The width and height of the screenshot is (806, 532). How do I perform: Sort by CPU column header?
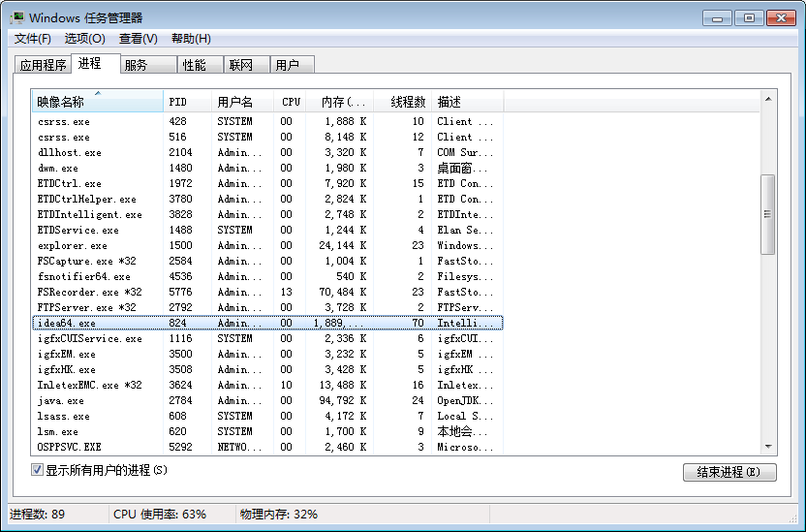tap(290, 101)
